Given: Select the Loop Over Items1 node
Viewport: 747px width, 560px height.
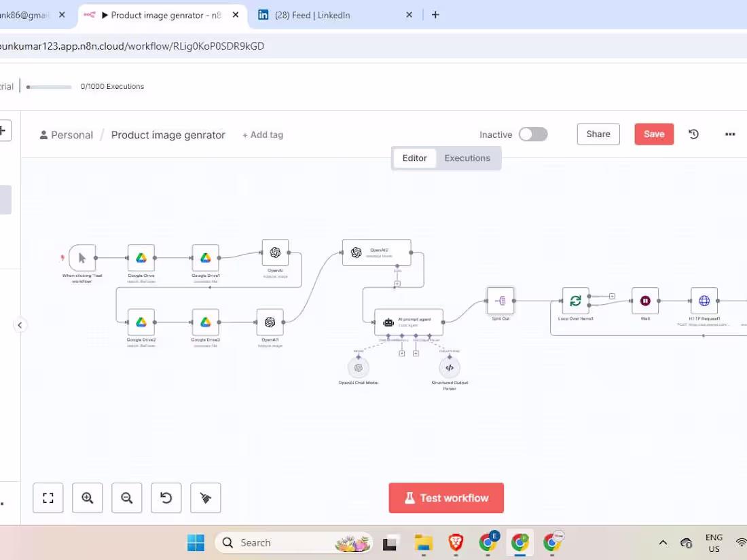Looking at the screenshot, I should (x=575, y=300).
